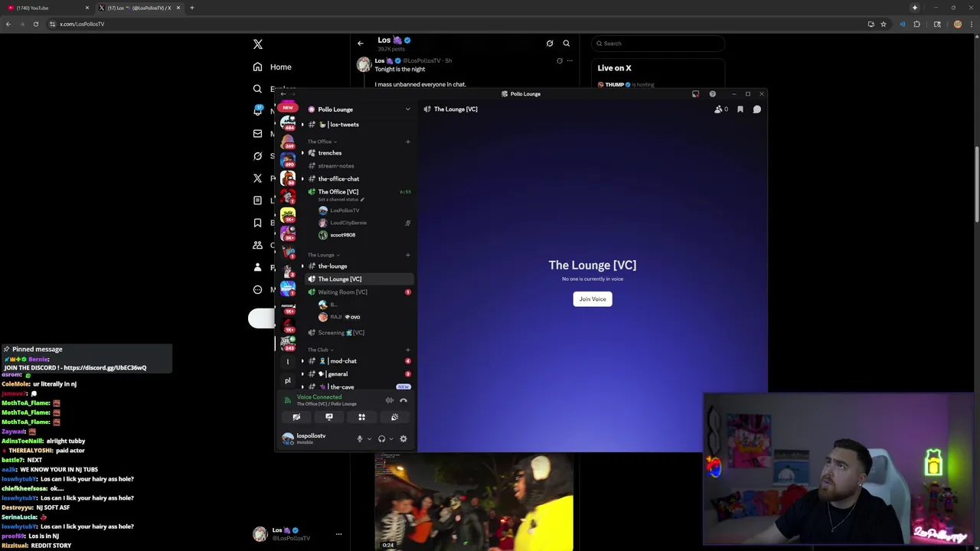Toggle camera on in Discord voice panel
This screenshot has width=980, height=551.
296,417
